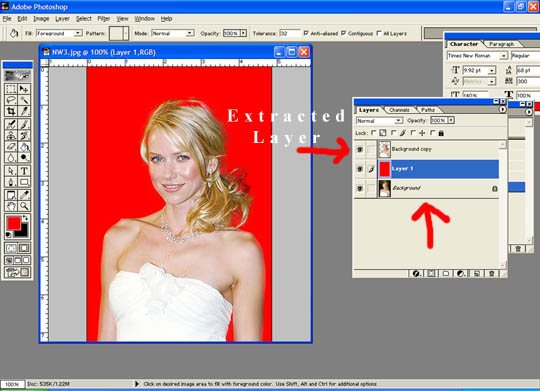Screen dimensions: 540x391
Task: Open the Pattern picker arrow
Action: pyautogui.click(x=126, y=33)
